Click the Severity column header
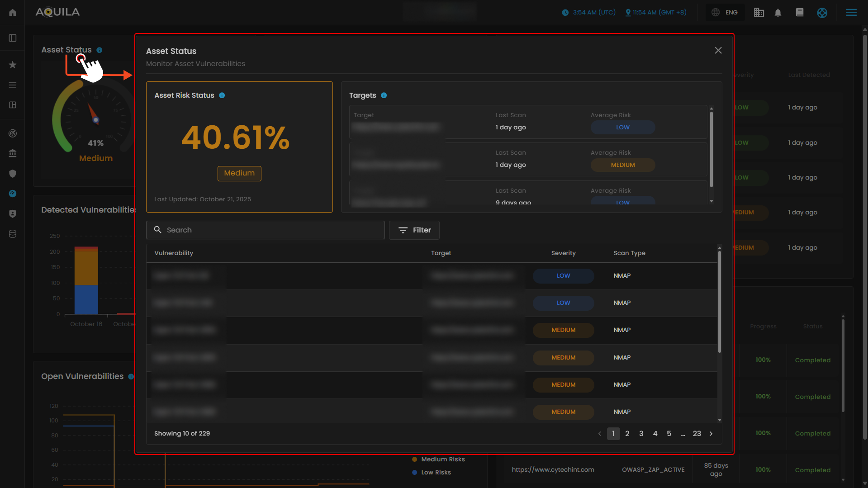Screen dimensions: 868x488 click(x=563, y=253)
